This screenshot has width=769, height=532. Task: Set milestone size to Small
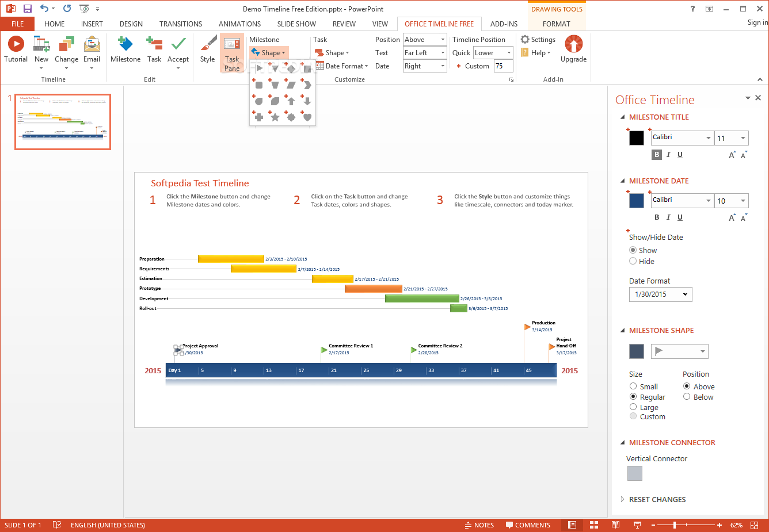pos(633,386)
